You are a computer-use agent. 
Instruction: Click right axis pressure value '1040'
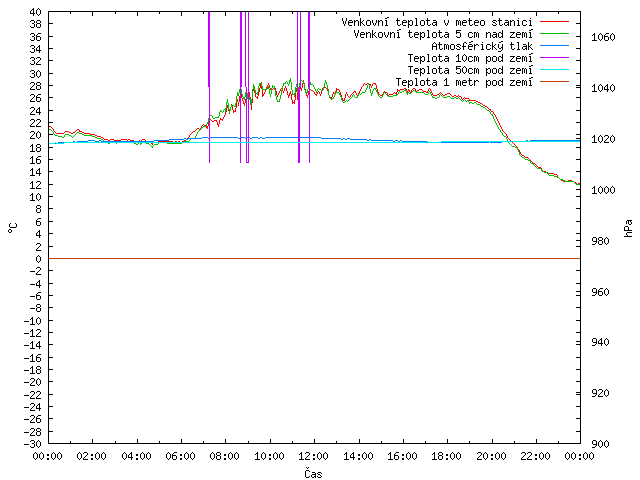tap(603, 88)
